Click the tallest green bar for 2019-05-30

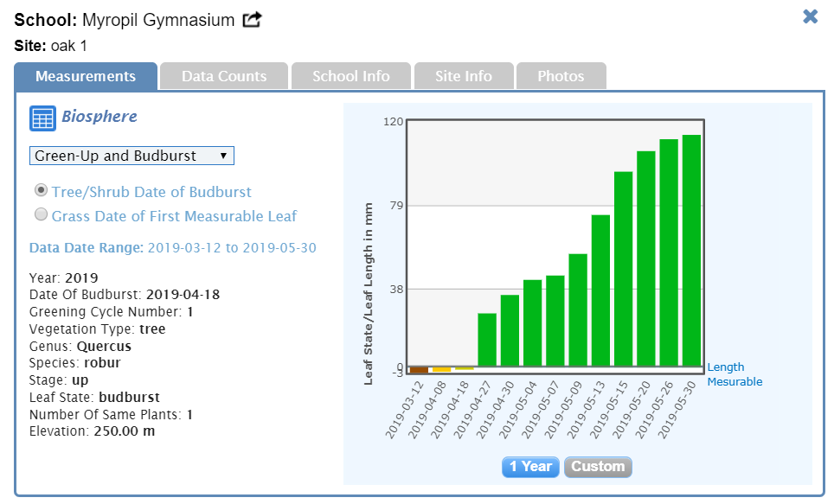point(691,251)
